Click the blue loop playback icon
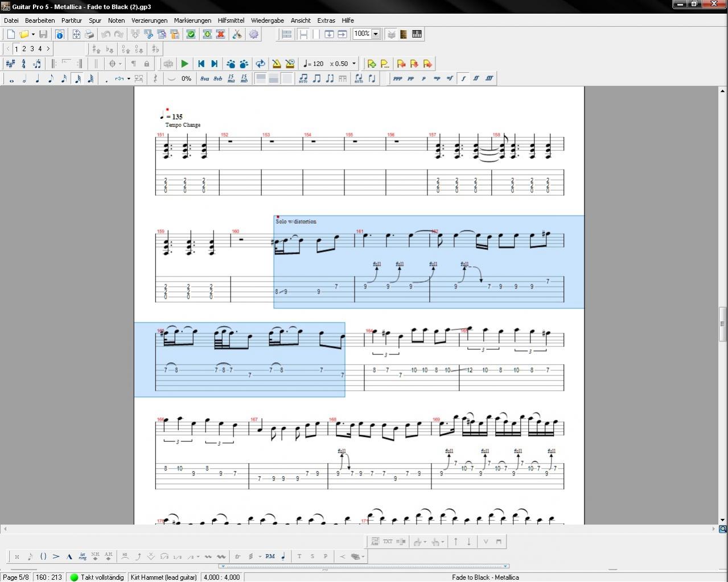 (x=260, y=64)
